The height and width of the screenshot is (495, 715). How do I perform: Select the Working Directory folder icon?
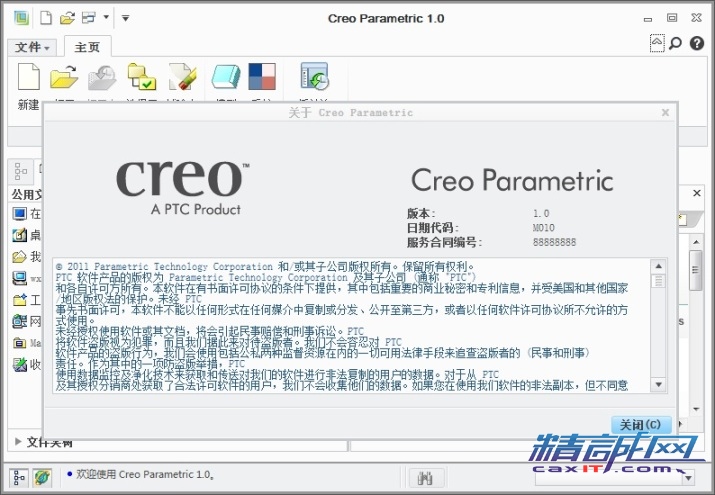20,300
